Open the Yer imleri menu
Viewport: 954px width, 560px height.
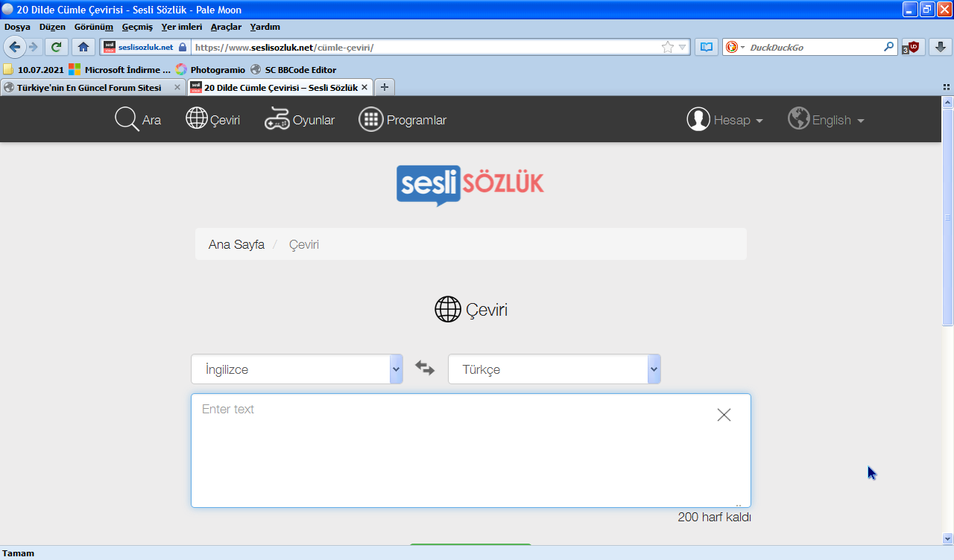click(182, 27)
